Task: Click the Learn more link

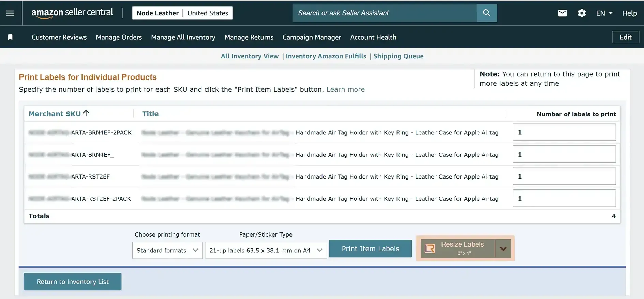Action: pyautogui.click(x=346, y=89)
